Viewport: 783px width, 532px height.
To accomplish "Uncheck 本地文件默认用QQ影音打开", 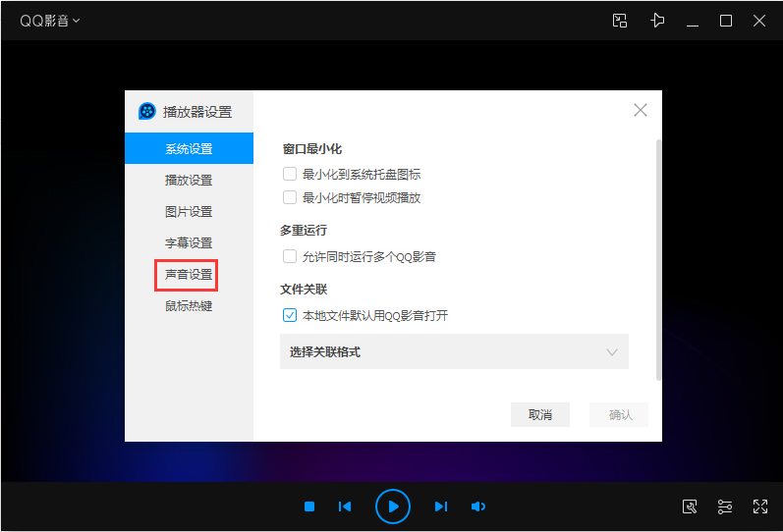I will [290, 315].
